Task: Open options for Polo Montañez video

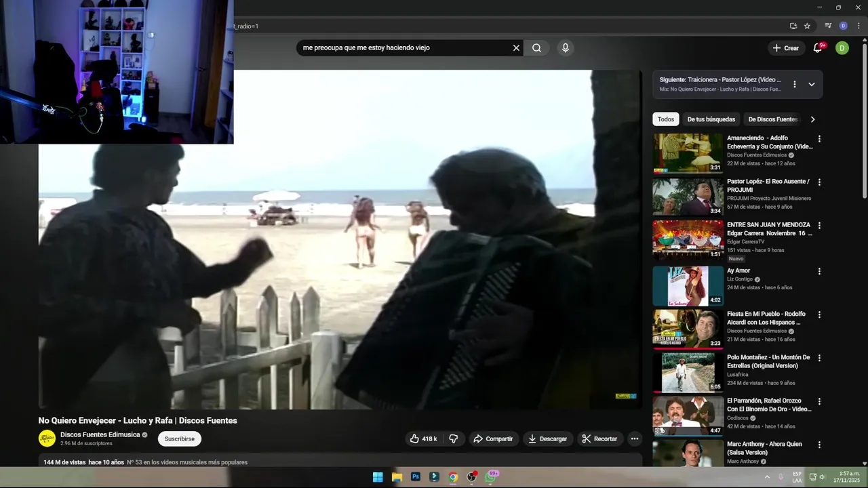Action: coord(819,358)
